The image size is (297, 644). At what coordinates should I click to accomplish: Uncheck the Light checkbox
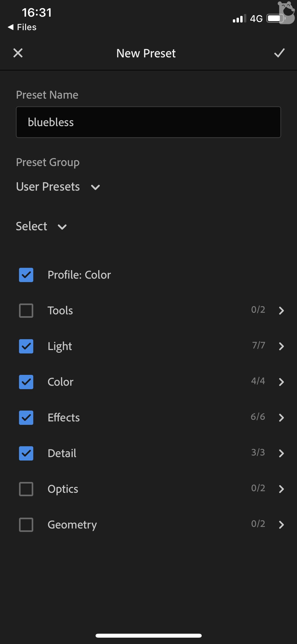click(26, 346)
